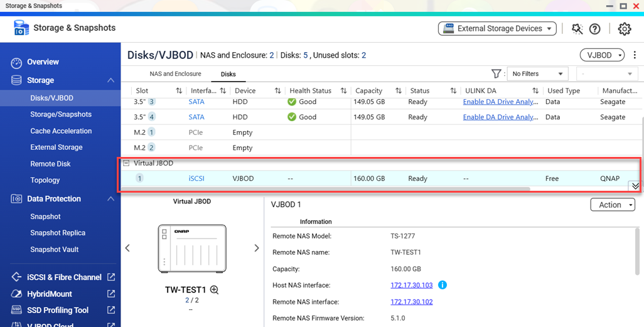Viewport: 644px width, 327px height.
Task: Click the info icon next to host IP
Action: [x=442, y=285]
